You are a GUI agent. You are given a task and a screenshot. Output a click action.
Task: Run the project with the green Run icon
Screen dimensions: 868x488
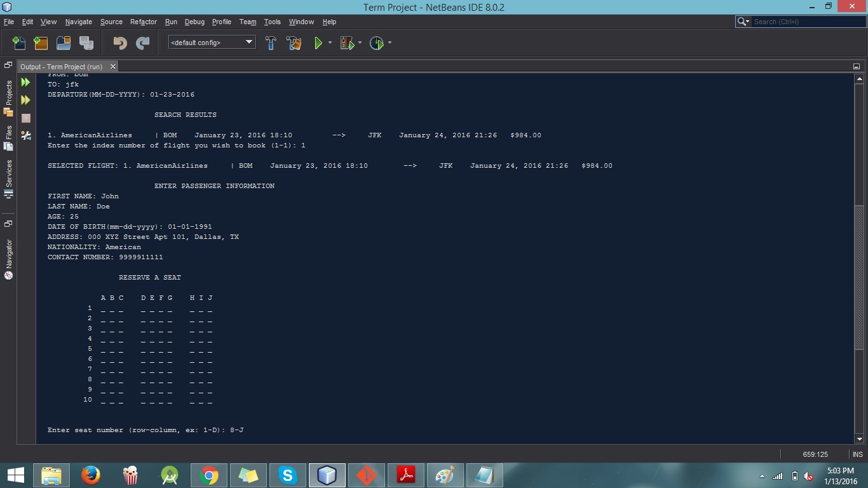click(x=318, y=43)
